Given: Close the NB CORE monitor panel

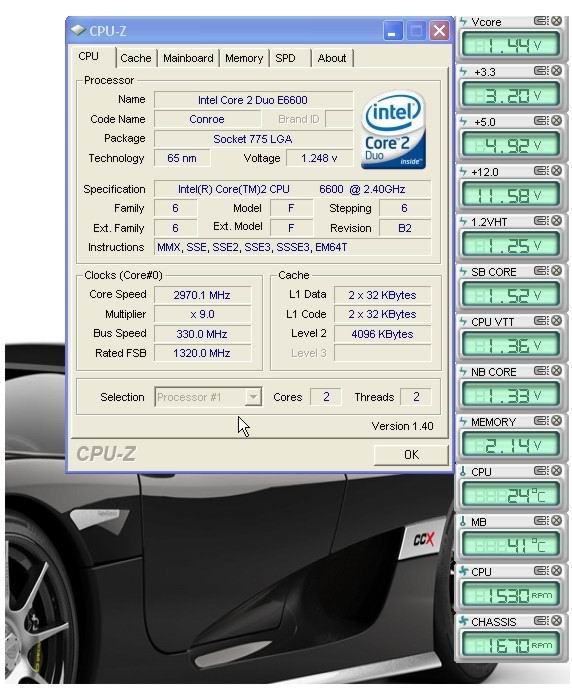Looking at the screenshot, I should coord(557,370).
